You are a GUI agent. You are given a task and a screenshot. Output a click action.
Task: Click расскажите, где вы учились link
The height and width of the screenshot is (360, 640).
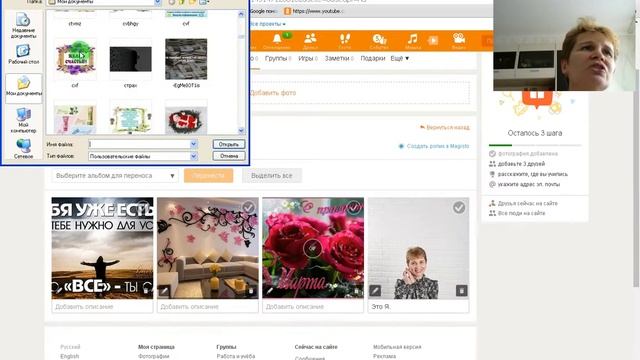point(533,174)
